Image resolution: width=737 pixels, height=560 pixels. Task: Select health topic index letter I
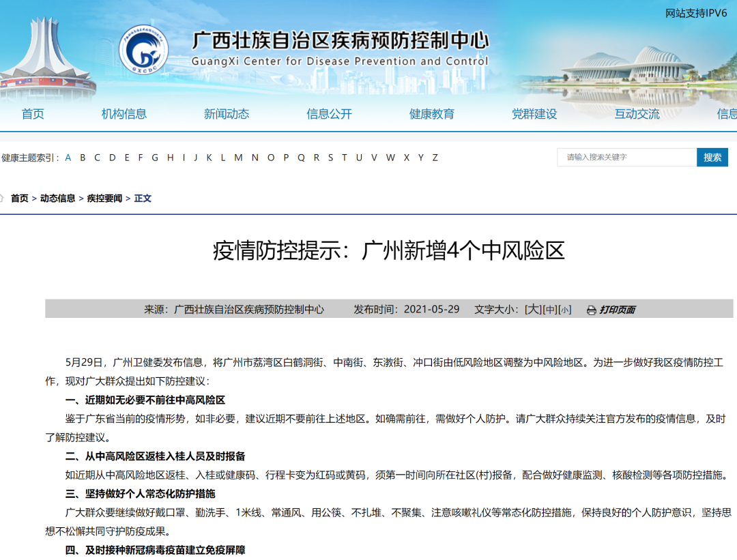coord(184,158)
